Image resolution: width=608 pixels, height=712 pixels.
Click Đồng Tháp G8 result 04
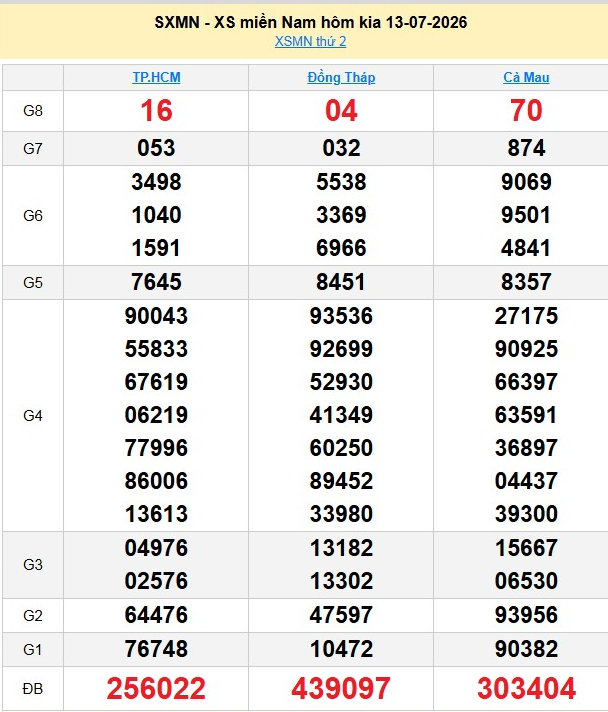click(x=341, y=111)
